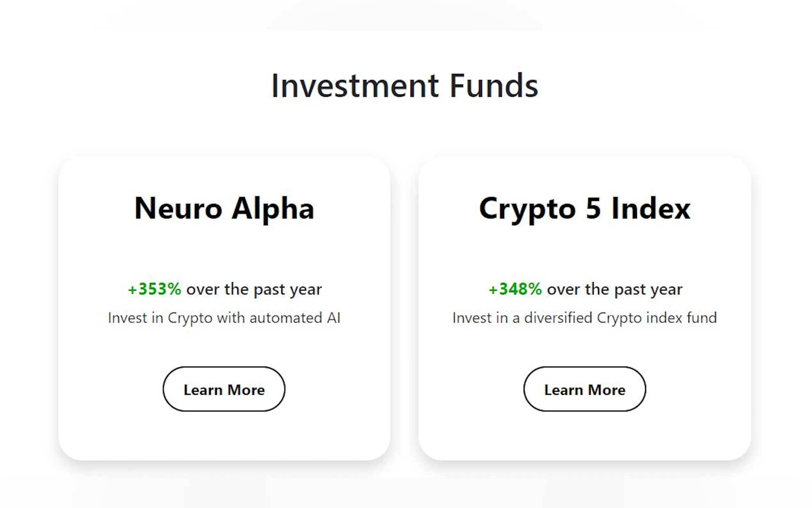Viewport: 812px width, 508px height.
Task: Click the word "Neuro" in the left card title
Action: coord(178,209)
